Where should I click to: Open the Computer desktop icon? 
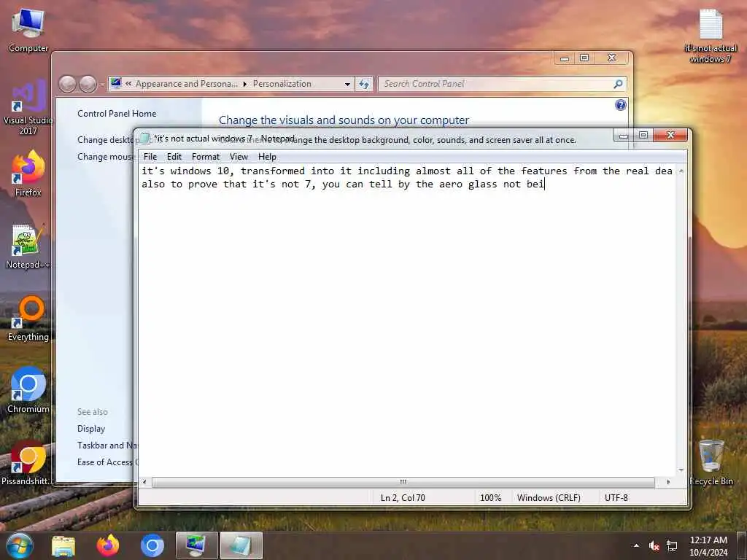(x=28, y=30)
